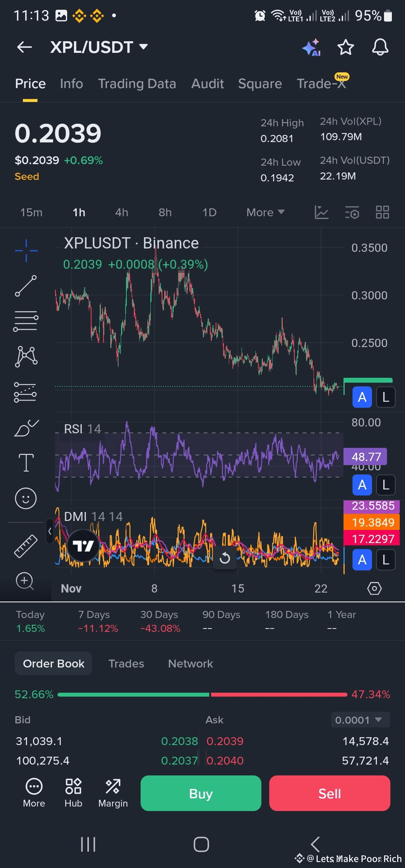This screenshot has width=405, height=868.
Task: Add XPL/USDT to favorites with star
Action: point(345,47)
